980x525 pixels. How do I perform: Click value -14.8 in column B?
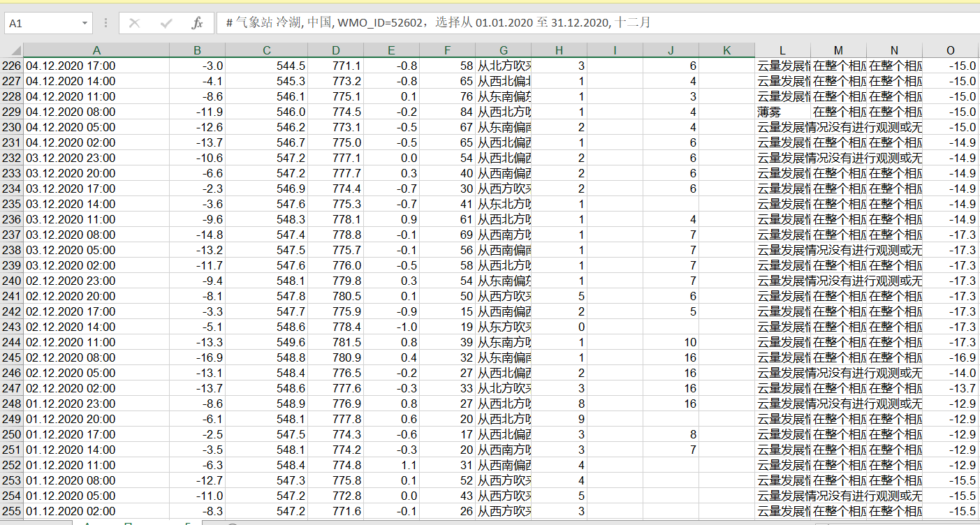[197, 235]
